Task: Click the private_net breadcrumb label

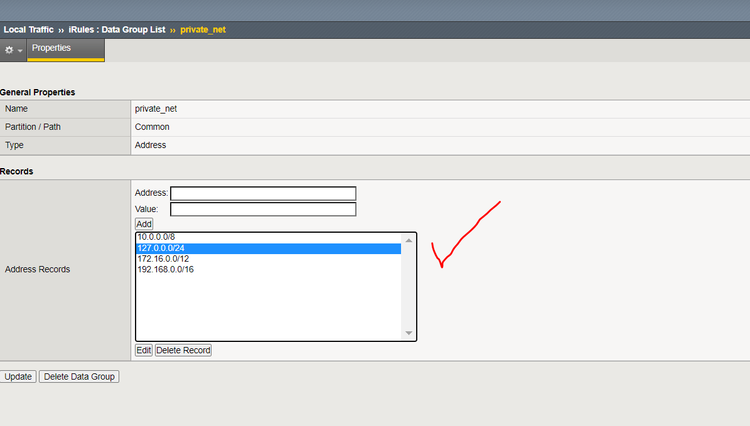Action: click(x=203, y=29)
